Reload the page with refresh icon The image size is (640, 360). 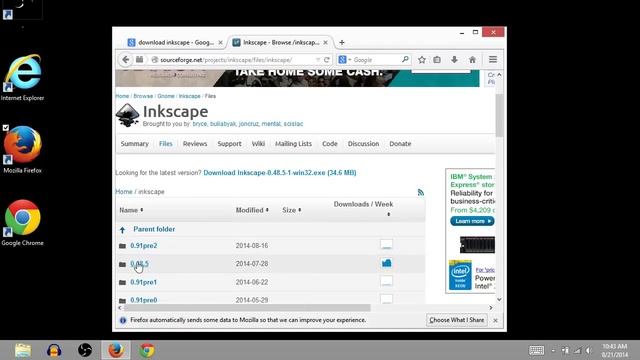point(327,60)
